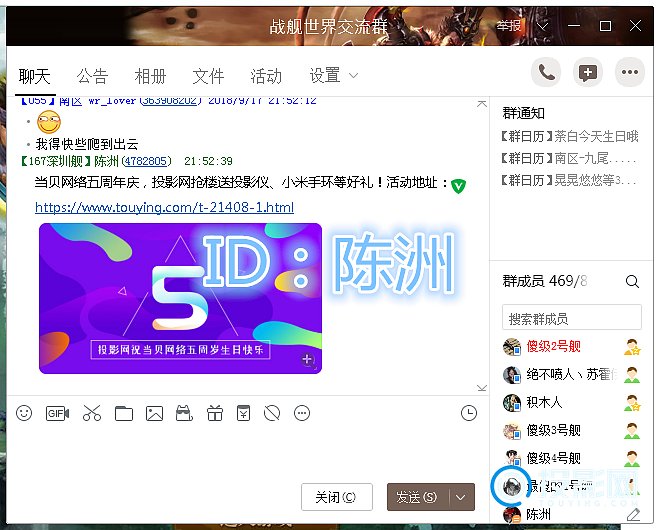Open the GIF recording tool

click(57, 413)
